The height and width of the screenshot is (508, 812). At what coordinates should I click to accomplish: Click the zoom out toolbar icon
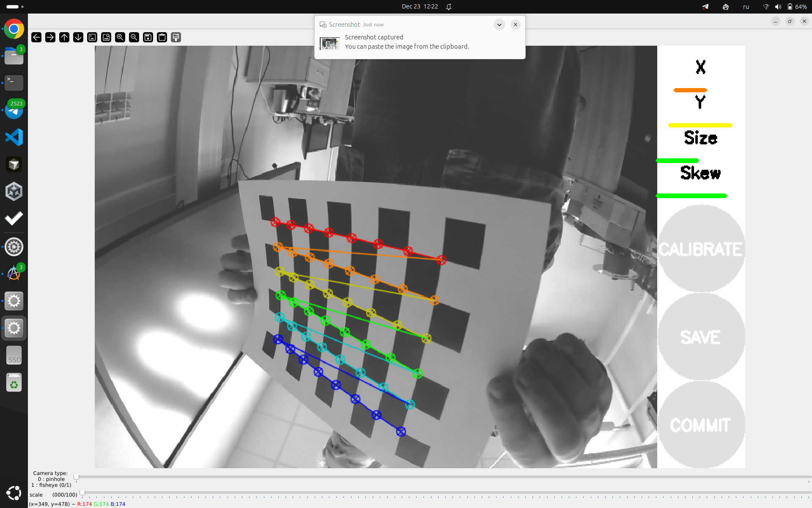134,37
